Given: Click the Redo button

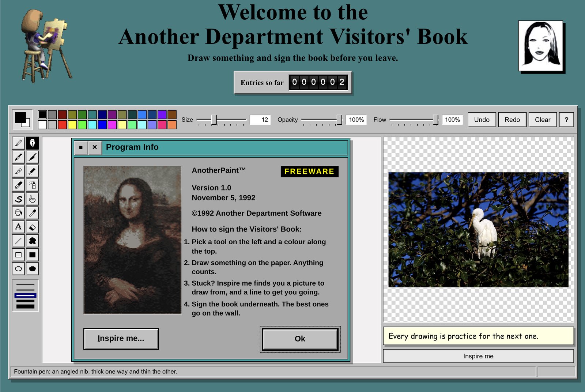Looking at the screenshot, I should pos(512,120).
